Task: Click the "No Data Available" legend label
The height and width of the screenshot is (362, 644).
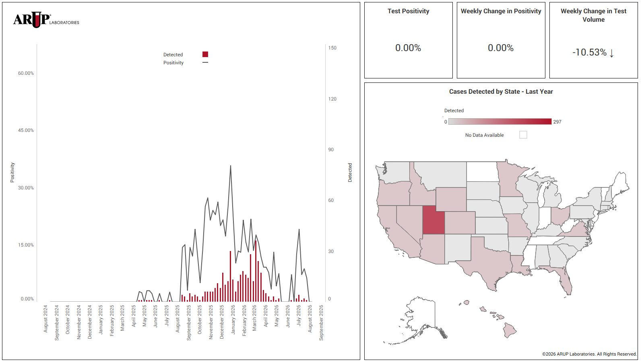Action: pyautogui.click(x=485, y=135)
